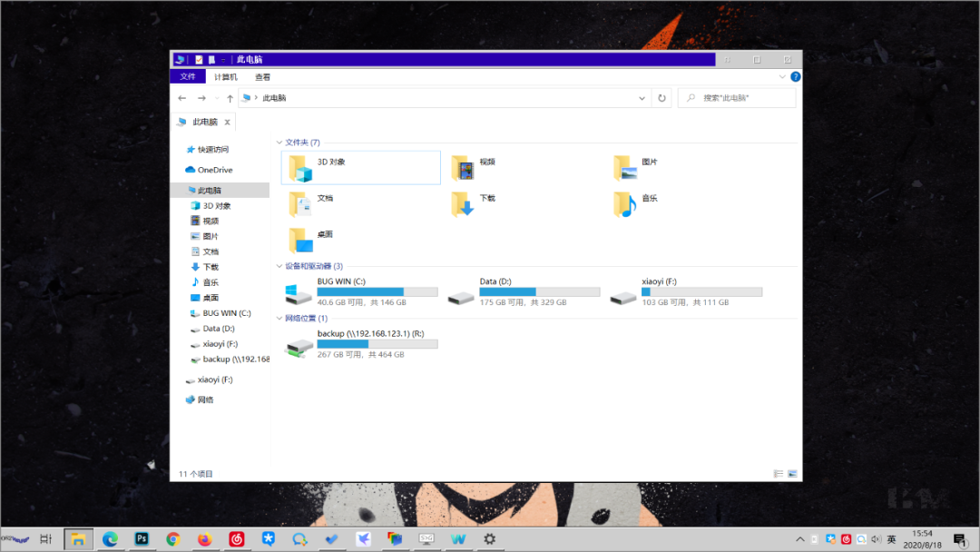The width and height of the screenshot is (980, 552).
Task: Open the 文件 menu
Action: [x=188, y=76]
